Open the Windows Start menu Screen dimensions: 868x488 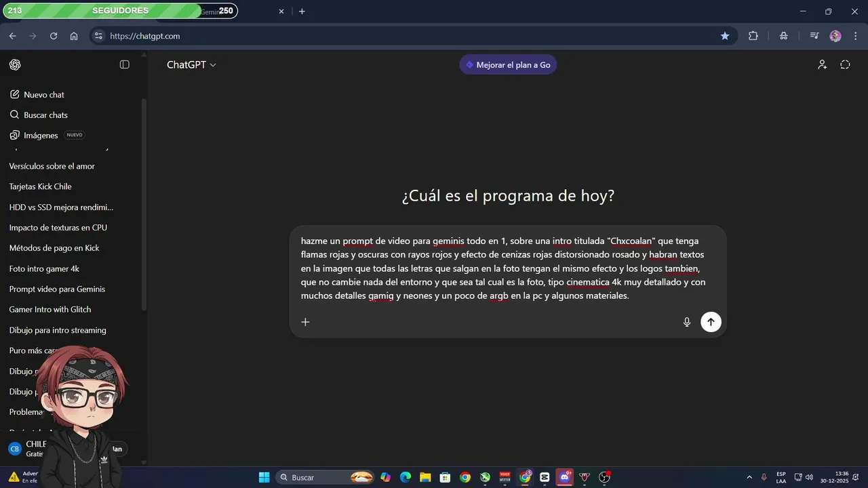click(264, 477)
